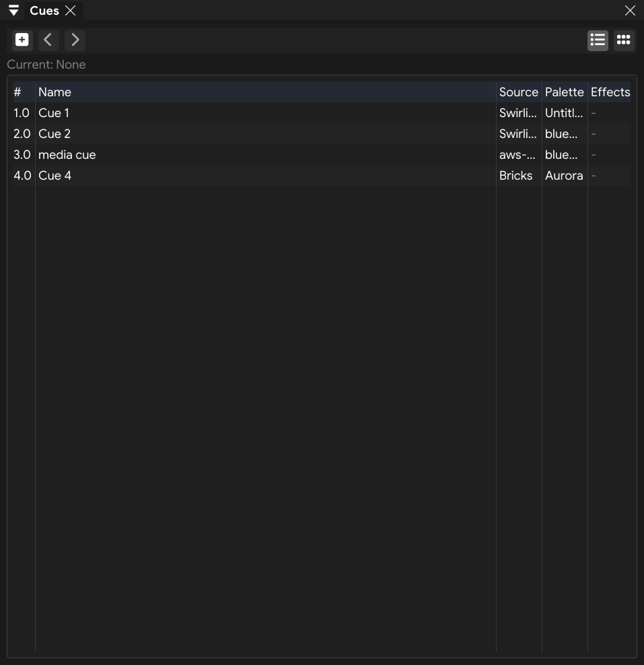Viewport: 644px width, 665px height.
Task: Close the panel window
Action: coord(630,11)
